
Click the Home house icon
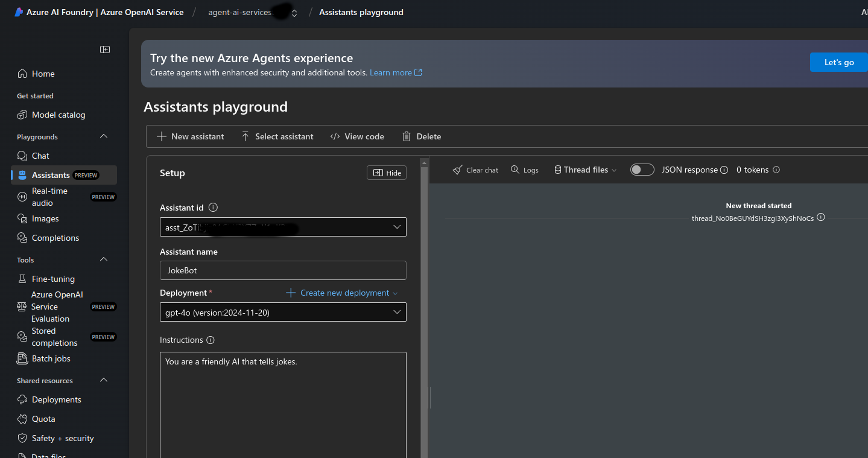22,74
